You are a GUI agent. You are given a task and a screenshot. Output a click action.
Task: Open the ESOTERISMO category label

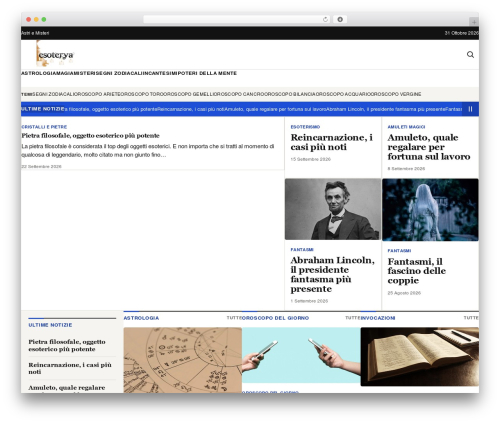[305, 127]
